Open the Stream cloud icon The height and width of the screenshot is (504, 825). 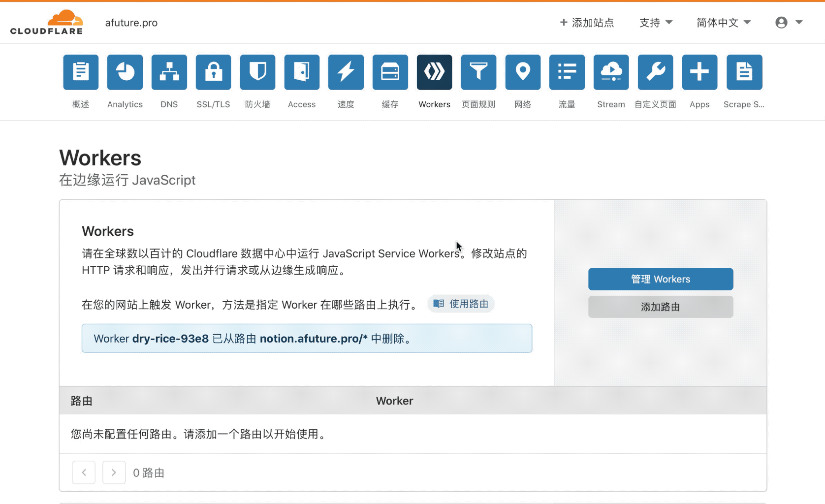click(x=611, y=72)
